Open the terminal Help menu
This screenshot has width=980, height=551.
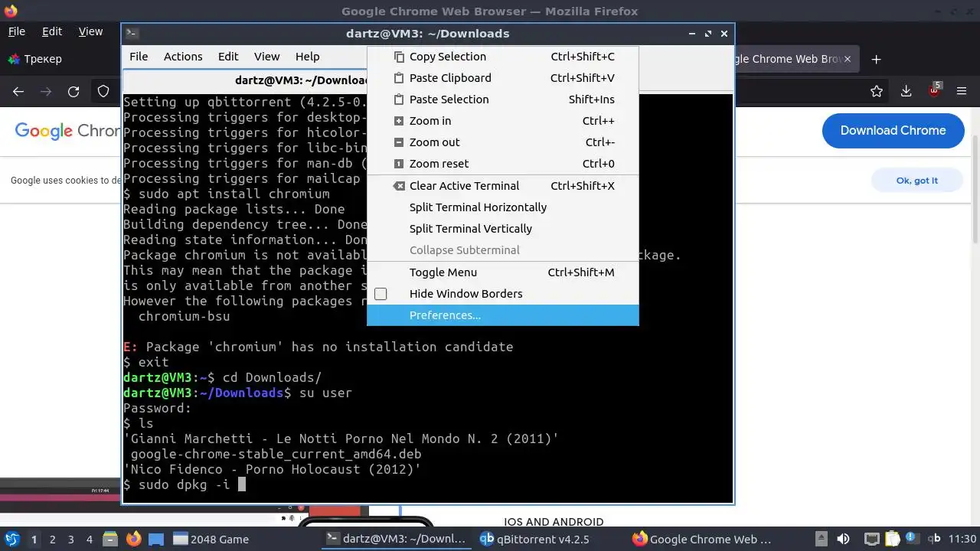[x=307, y=57]
